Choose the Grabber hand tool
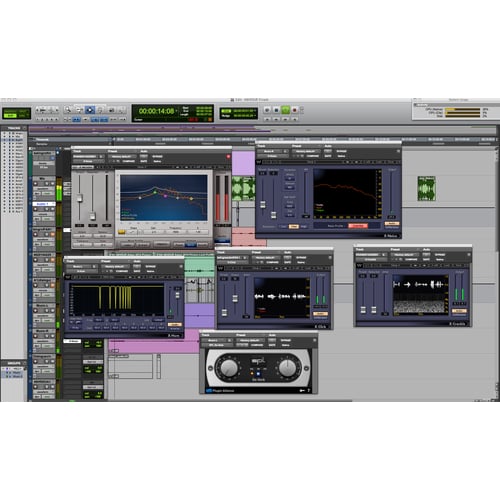This screenshot has height=500, width=500. pos(100,109)
